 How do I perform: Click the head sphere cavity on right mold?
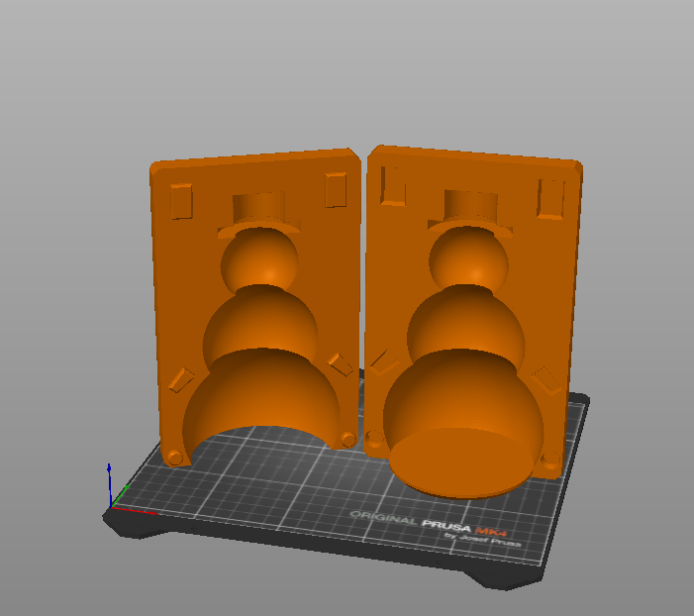point(470,260)
